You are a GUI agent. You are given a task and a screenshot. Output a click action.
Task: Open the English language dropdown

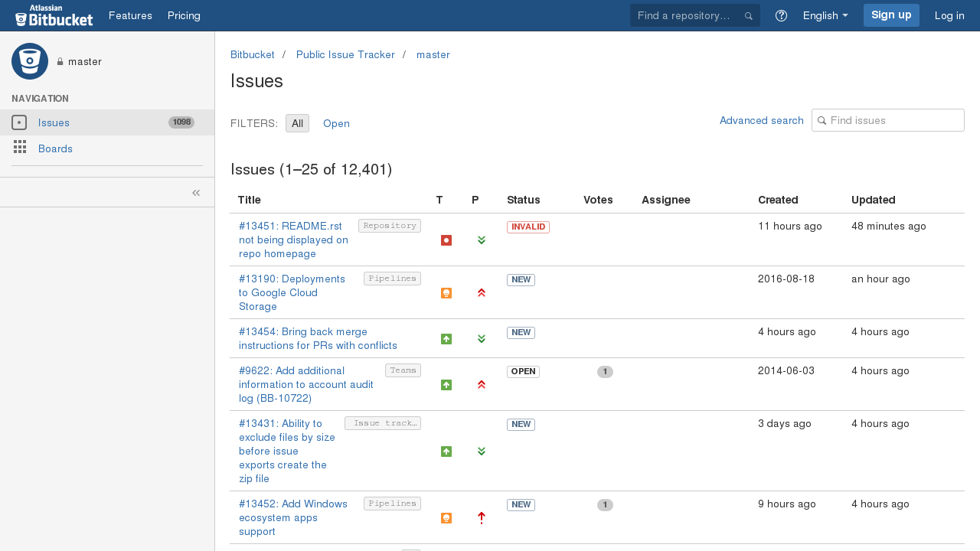[825, 15]
